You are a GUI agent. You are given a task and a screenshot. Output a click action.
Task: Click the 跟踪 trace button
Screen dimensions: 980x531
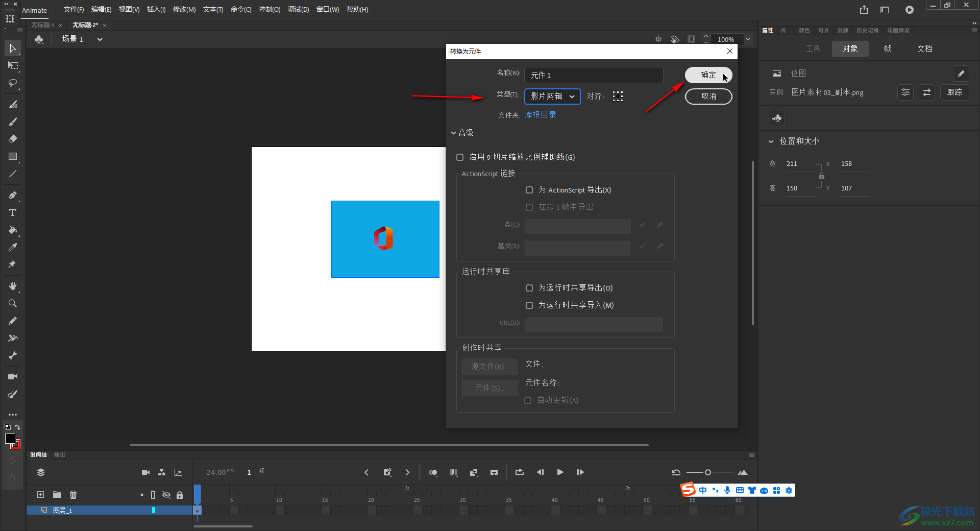[x=954, y=92]
